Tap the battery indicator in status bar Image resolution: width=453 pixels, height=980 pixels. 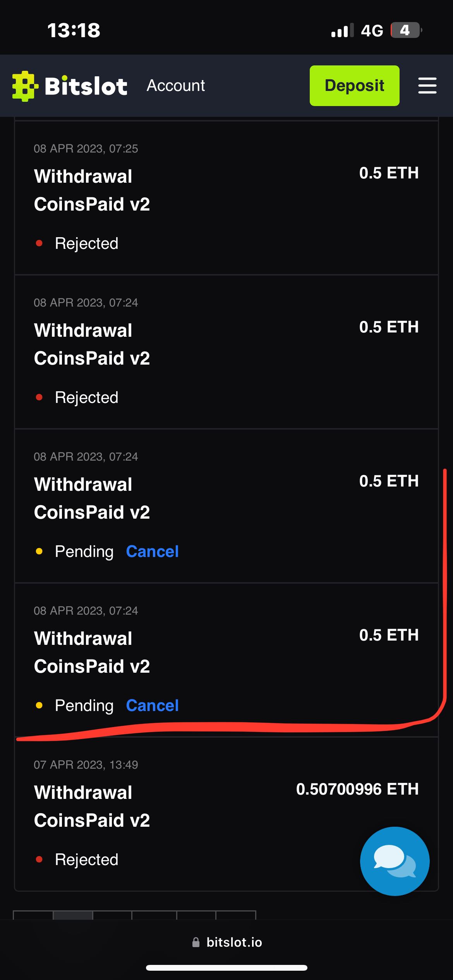tap(405, 30)
